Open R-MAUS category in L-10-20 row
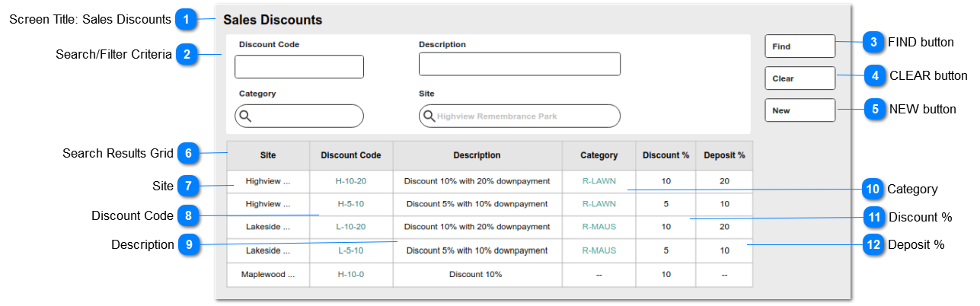 point(599,227)
